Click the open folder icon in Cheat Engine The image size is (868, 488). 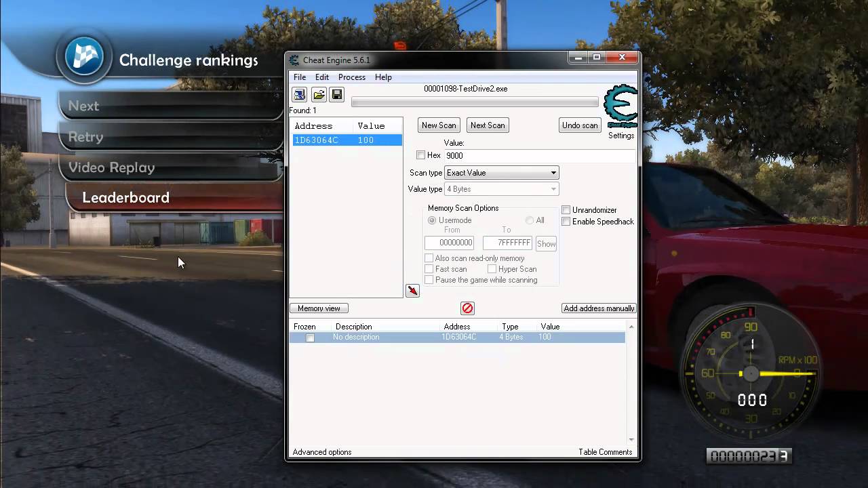(319, 94)
